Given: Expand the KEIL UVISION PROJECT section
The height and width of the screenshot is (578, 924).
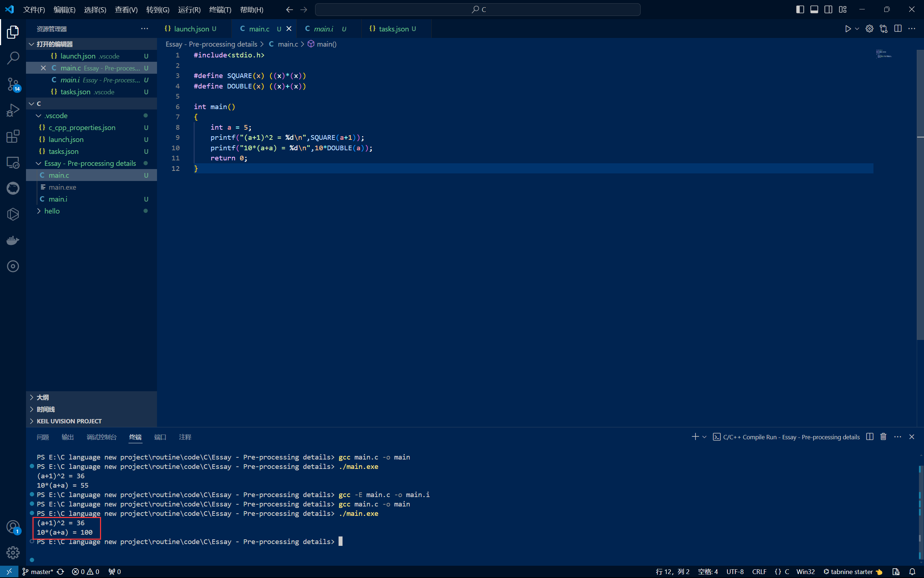Looking at the screenshot, I should (x=92, y=421).
